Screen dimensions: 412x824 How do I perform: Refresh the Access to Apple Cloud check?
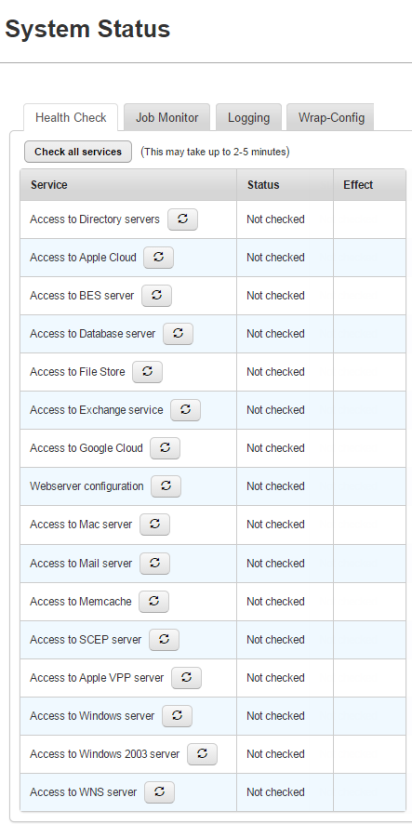159,258
